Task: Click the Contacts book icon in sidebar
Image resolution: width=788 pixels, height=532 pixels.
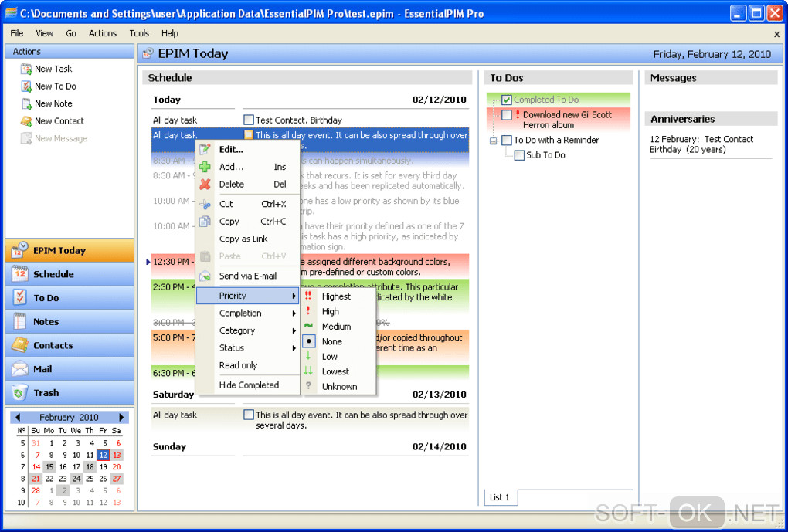Action: tap(20, 345)
